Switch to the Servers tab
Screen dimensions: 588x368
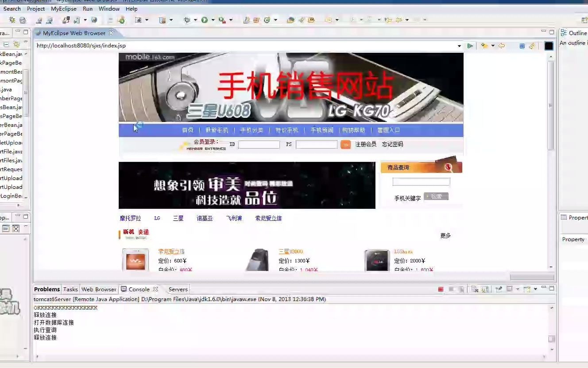point(178,289)
